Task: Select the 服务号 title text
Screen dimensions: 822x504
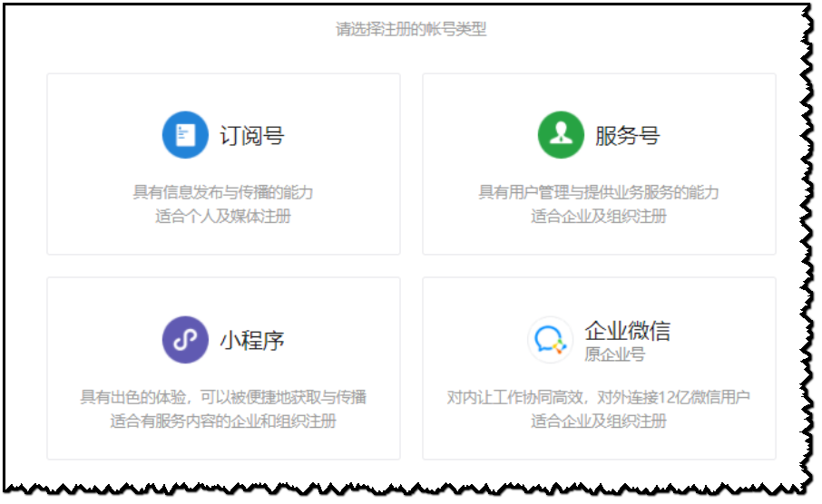Action: 628,136
